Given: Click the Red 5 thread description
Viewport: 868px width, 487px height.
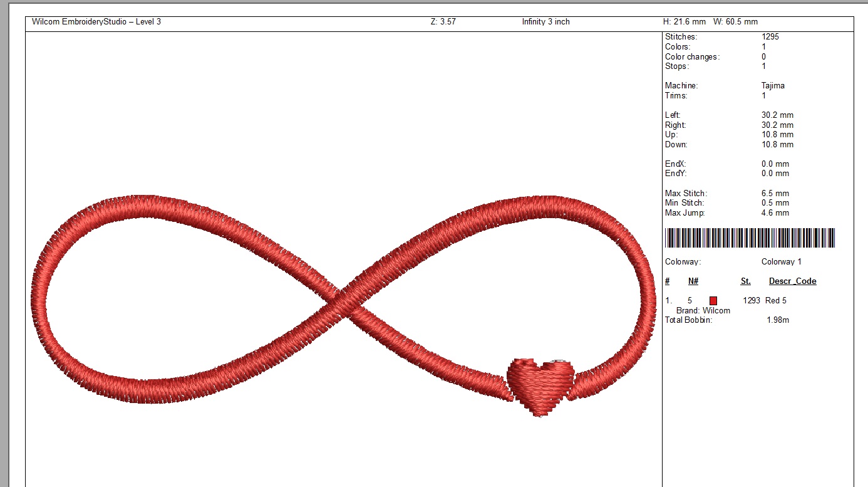Looking at the screenshot, I should pos(775,301).
